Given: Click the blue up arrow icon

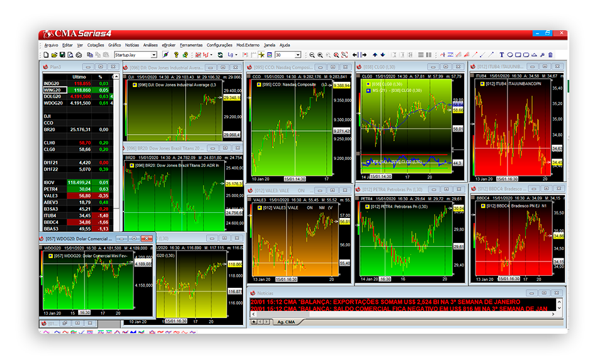Looking at the screenshot, I should pyautogui.click(x=375, y=55).
